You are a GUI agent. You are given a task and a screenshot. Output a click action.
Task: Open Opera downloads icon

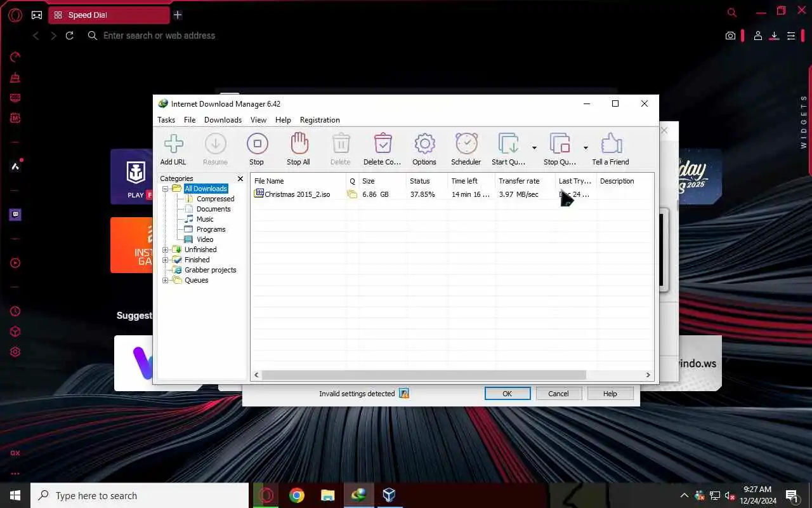pos(774,36)
